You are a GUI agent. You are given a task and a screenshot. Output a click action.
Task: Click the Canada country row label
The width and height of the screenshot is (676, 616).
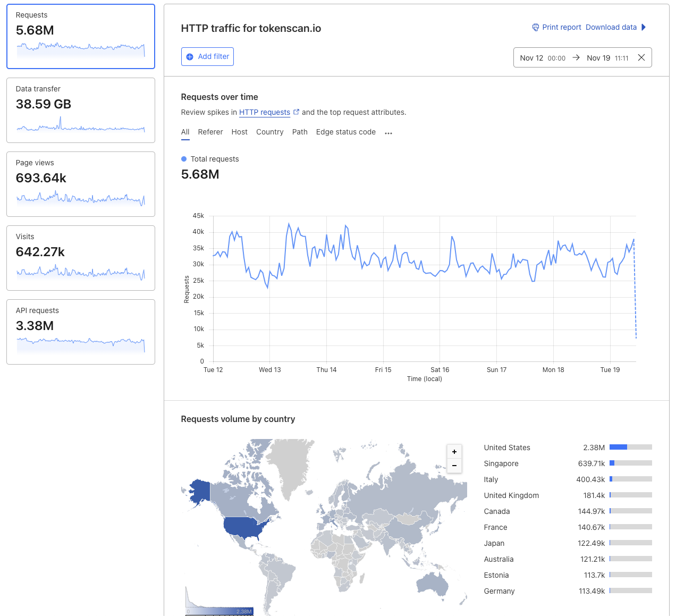coord(497,511)
